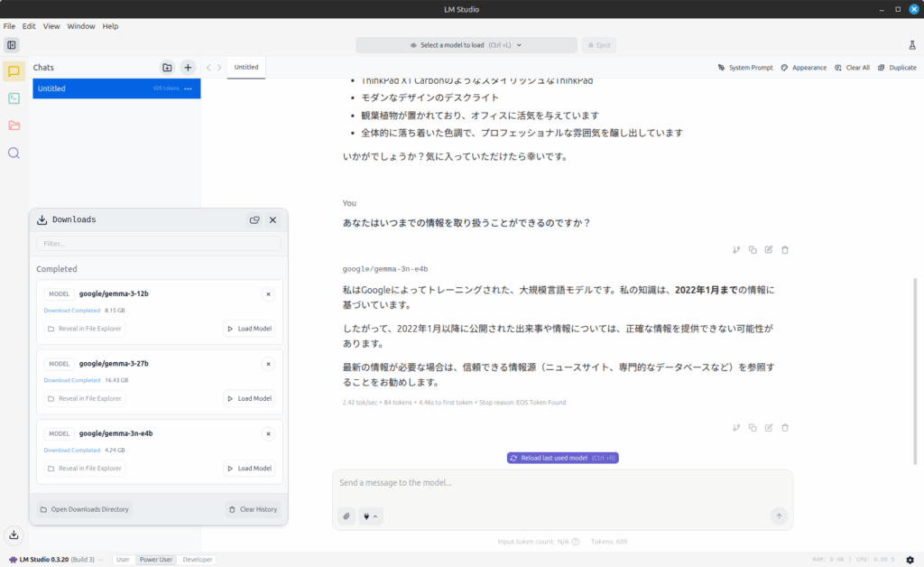This screenshot has height=567, width=924.
Task: Create a new chat with plus icon
Action: pos(188,67)
